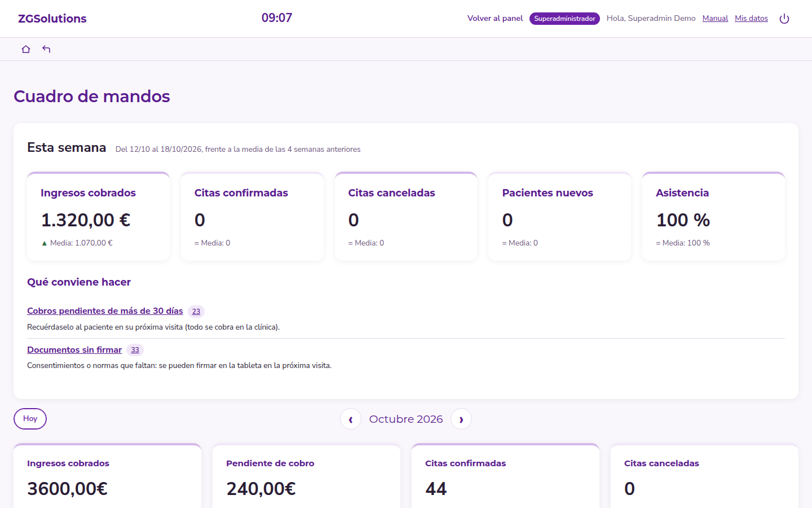This screenshot has height=508, width=812.
Task: Click the Cuadro de mandos heading
Action: (x=92, y=97)
